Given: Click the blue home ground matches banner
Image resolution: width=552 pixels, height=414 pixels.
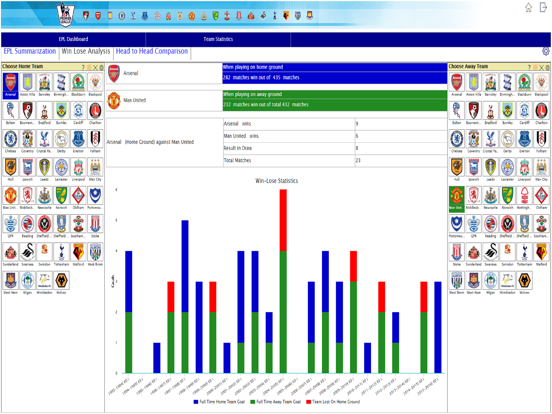Looking at the screenshot, I should (x=335, y=73).
